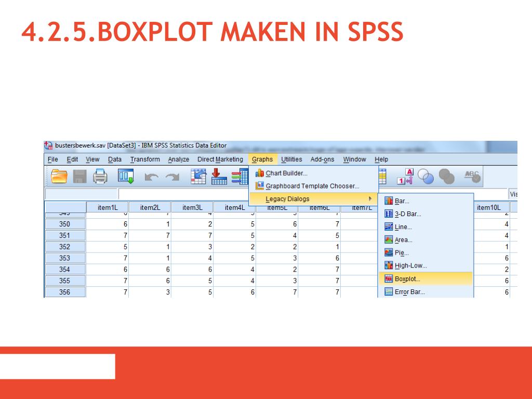
Task: Select the item1L column header
Action: coord(108,207)
